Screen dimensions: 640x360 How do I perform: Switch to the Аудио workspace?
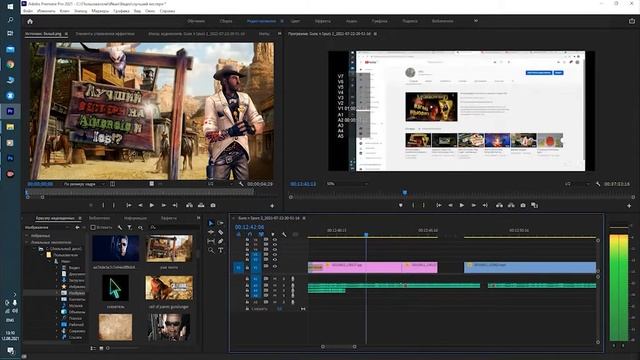(351, 21)
